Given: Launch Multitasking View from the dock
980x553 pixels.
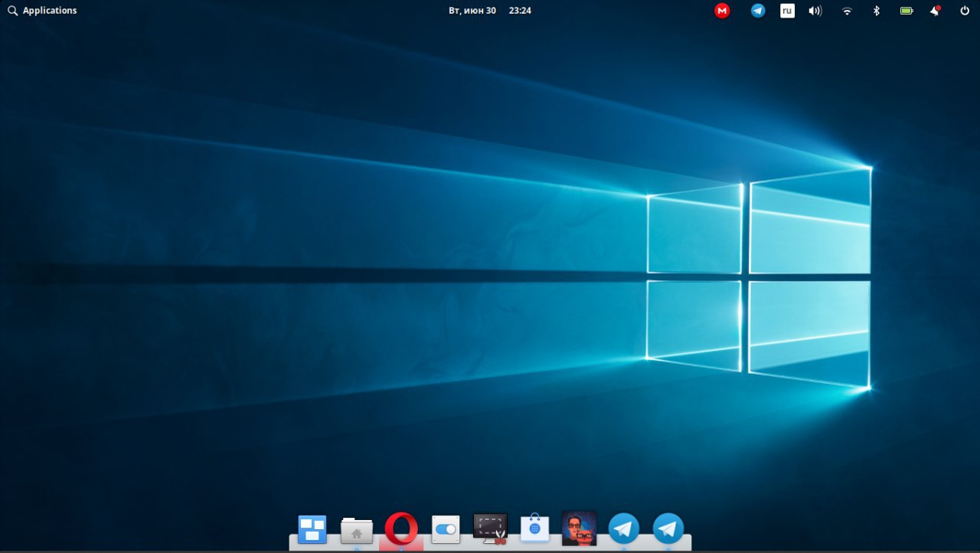Looking at the screenshot, I should click(312, 529).
